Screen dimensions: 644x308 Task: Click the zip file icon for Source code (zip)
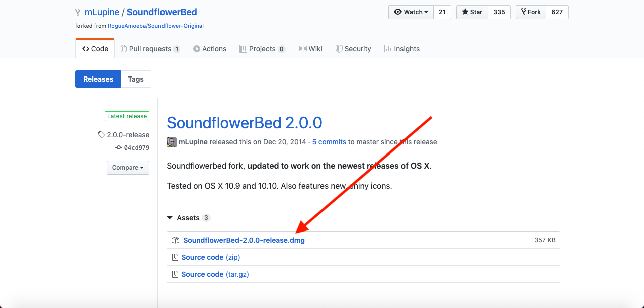tap(175, 257)
